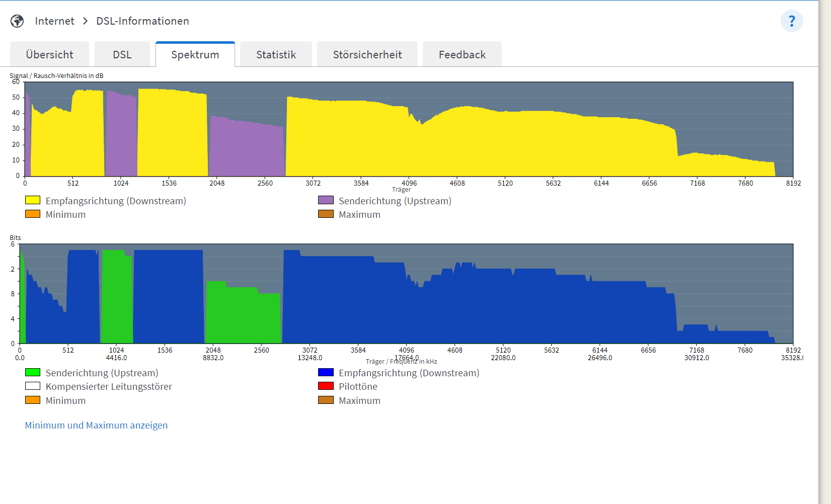Open the help question mark icon
The height and width of the screenshot is (504, 831).
(x=792, y=21)
